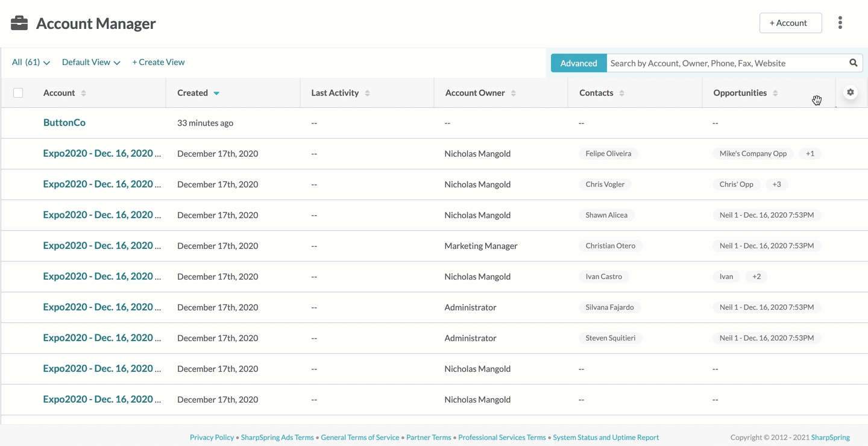Image resolution: width=868 pixels, height=446 pixels.
Task: Expand the +1 more opportunities chip
Action: pos(810,154)
